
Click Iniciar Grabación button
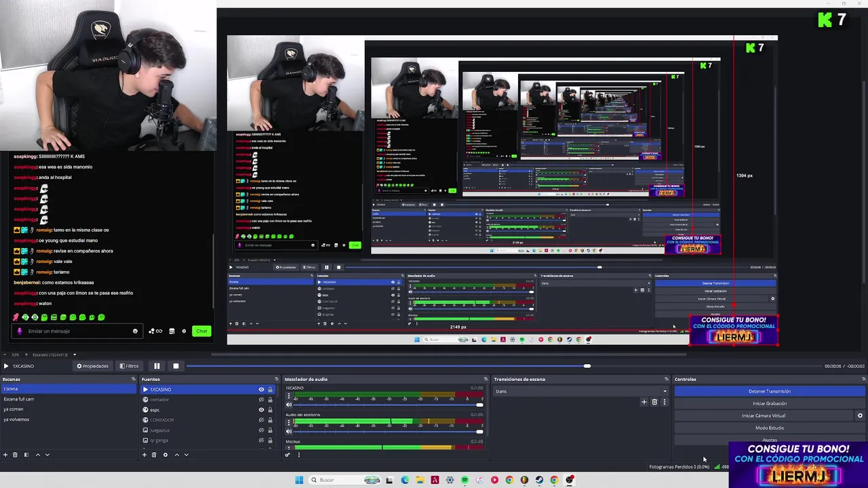[x=770, y=403]
